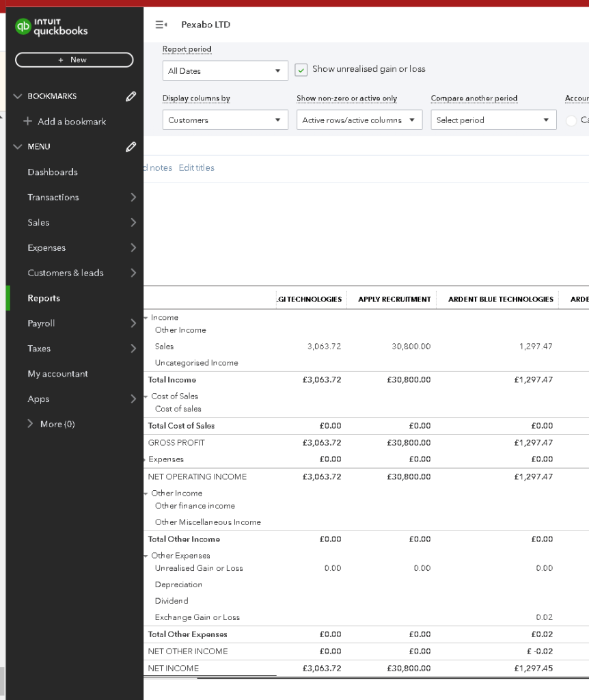Click the Dividend row label
Screen dimensions: 589x700
172,601
